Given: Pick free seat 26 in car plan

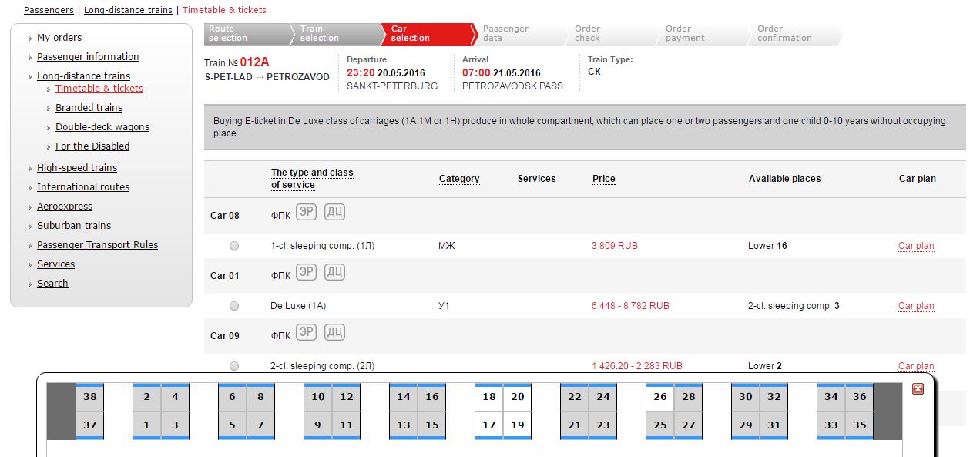Looking at the screenshot, I should coord(659,397).
